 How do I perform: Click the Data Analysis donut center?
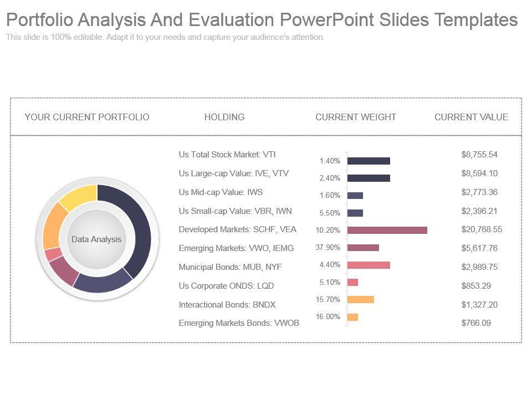tap(96, 239)
